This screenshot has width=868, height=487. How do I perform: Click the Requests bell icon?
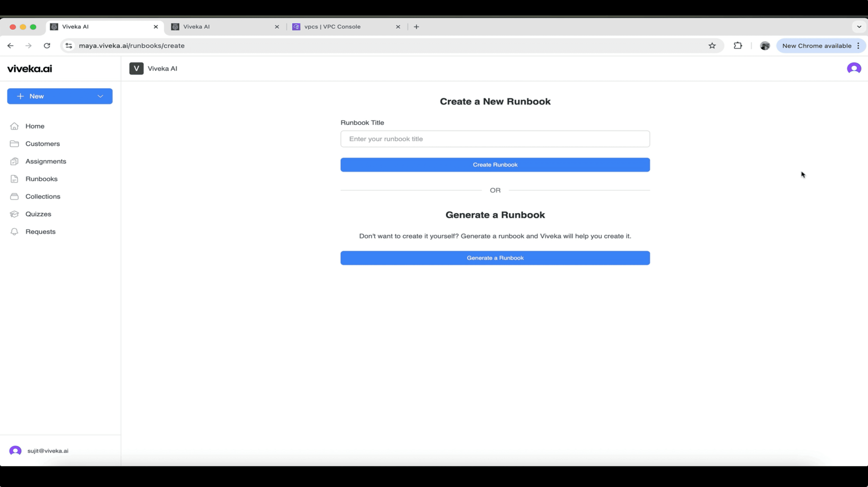click(x=14, y=232)
